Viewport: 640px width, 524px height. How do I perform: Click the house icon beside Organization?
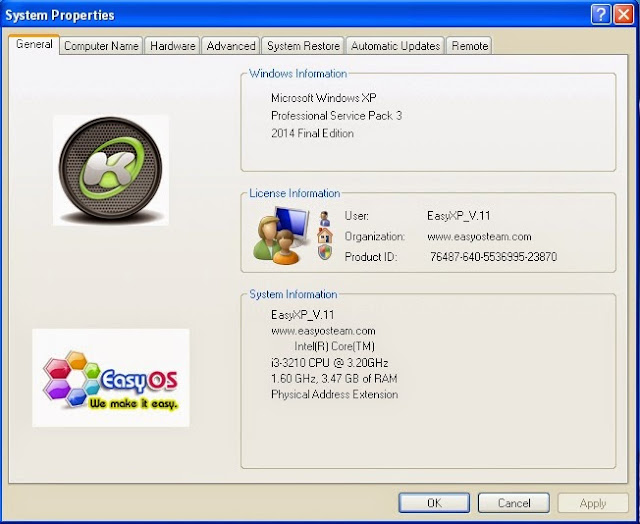[325, 236]
